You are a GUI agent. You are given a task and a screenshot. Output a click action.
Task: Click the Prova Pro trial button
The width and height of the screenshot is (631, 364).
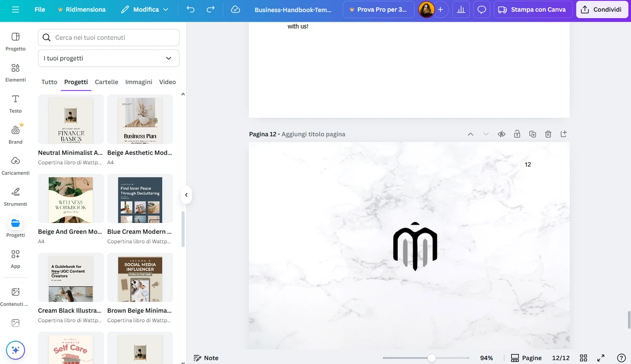click(x=378, y=10)
